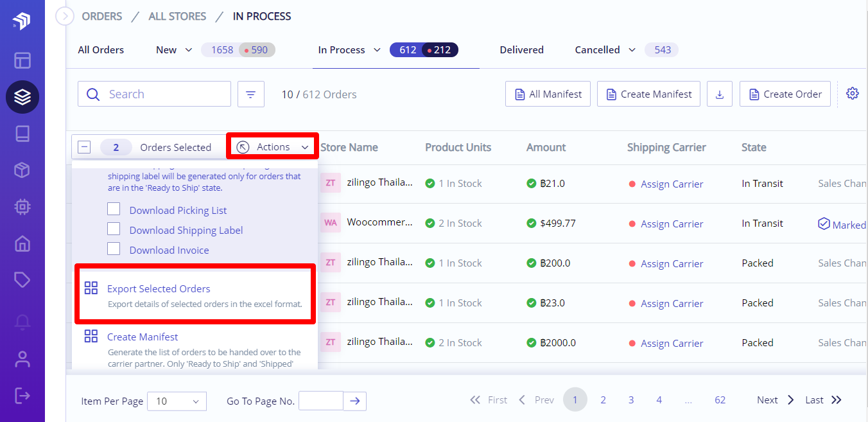Open the integrations chip icon in sidebar
Viewport: 868px width, 422px height.
coord(22,207)
